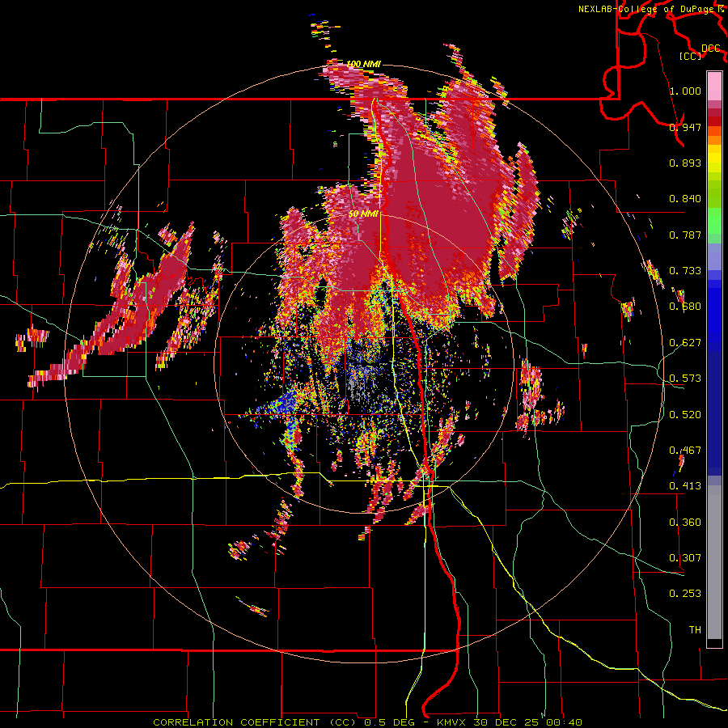728x728 pixels.
Task: Click the 0.360 legend value
Action: (685, 523)
